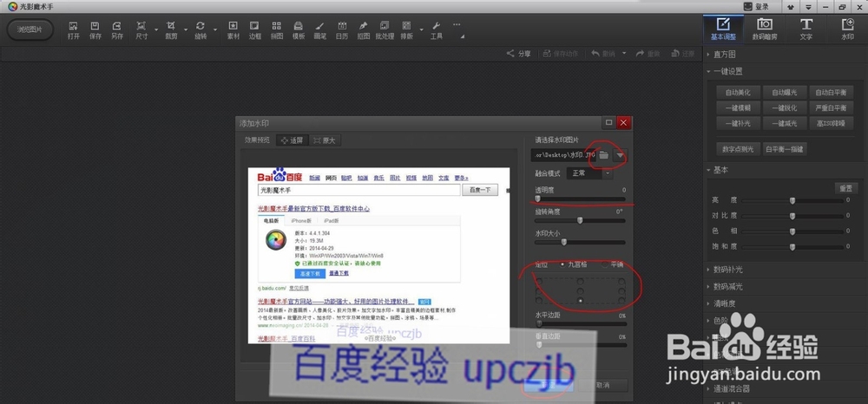Click the 保存动作 (Save Action) icon
Viewport: 868px width, 404px height.
[547, 54]
